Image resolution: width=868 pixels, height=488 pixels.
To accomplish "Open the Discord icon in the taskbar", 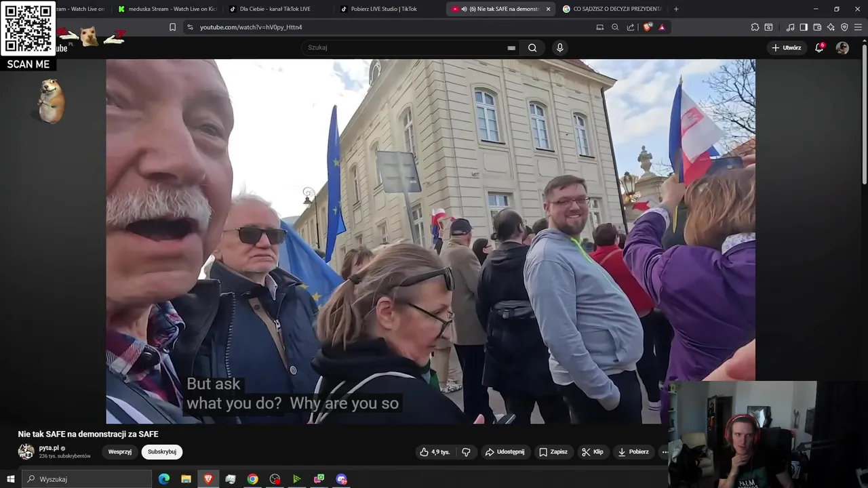I will point(341,479).
